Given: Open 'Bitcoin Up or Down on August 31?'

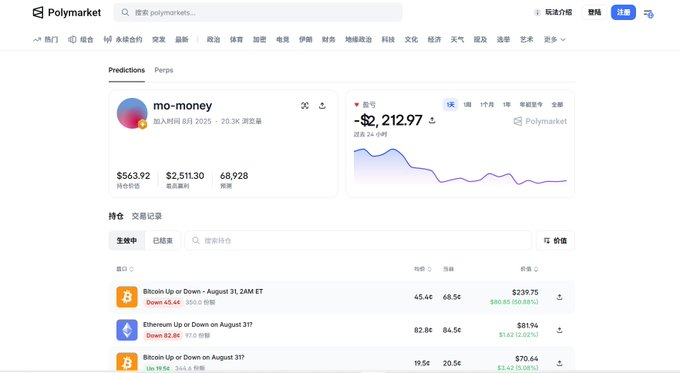Looking at the screenshot, I should coord(193,357).
